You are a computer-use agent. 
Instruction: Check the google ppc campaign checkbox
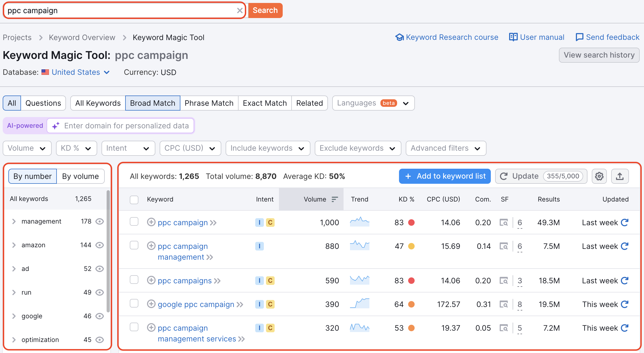click(x=134, y=303)
